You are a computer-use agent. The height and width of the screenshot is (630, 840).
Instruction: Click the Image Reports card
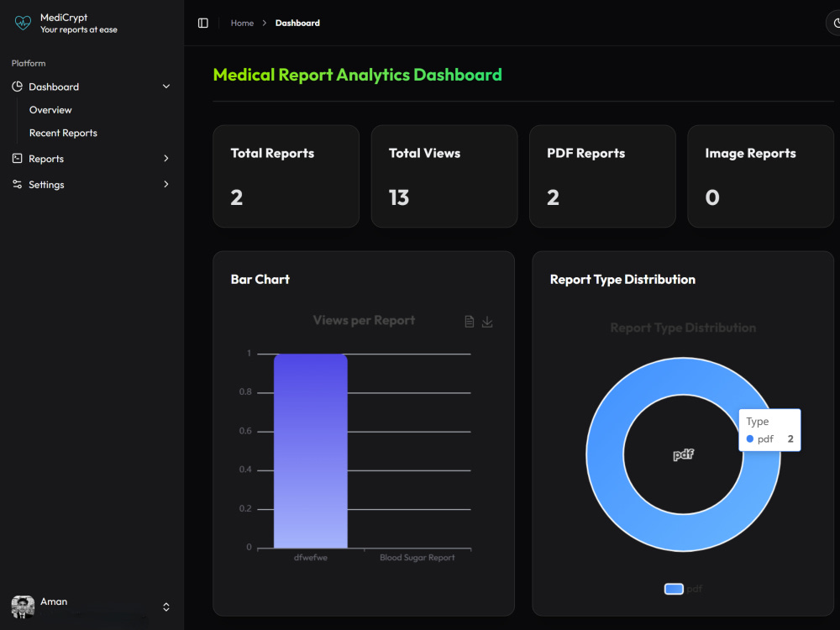(761, 176)
